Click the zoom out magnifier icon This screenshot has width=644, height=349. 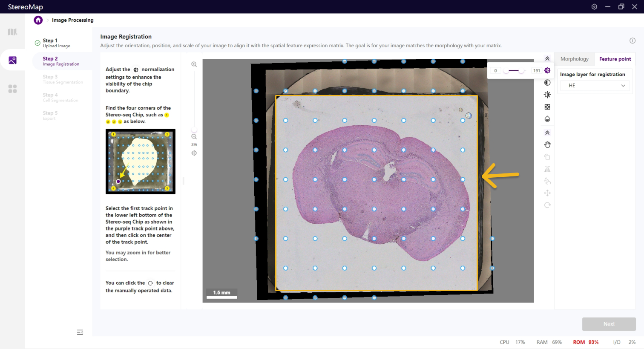(194, 137)
